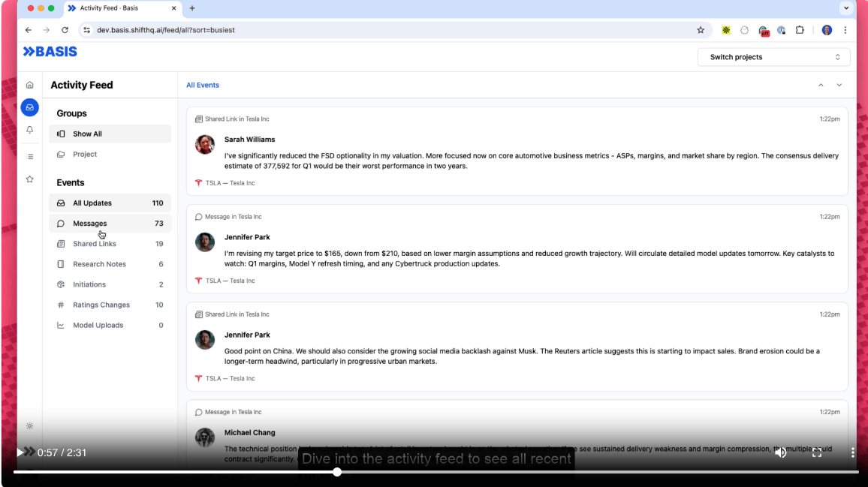The image size is (868, 487).
Task: Click the All Events tab
Action: pos(203,86)
